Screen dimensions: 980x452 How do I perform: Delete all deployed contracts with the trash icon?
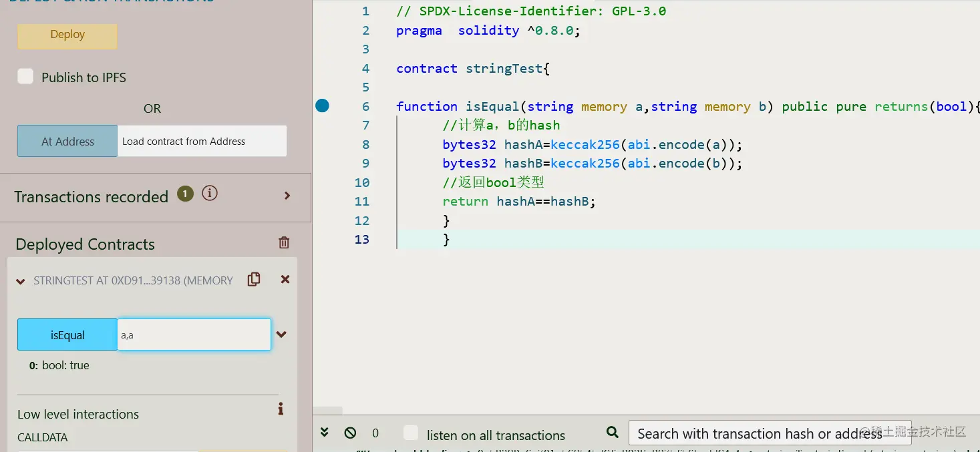(284, 243)
